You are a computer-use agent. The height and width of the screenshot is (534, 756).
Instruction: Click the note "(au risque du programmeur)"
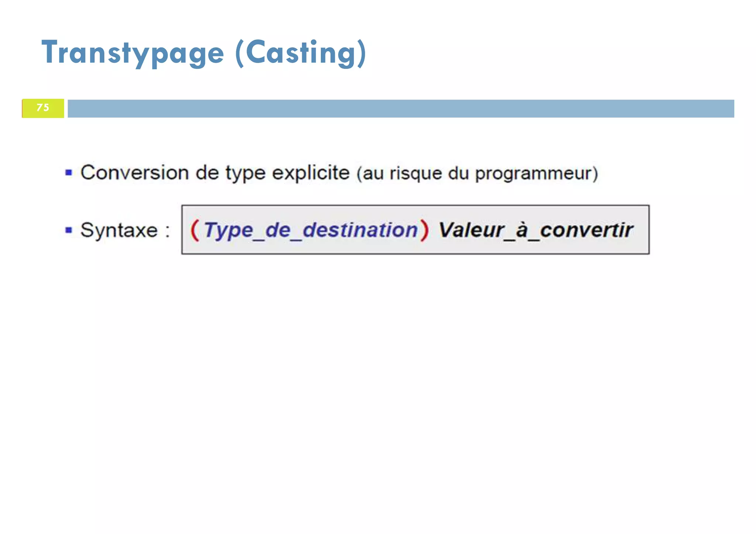click(x=477, y=174)
